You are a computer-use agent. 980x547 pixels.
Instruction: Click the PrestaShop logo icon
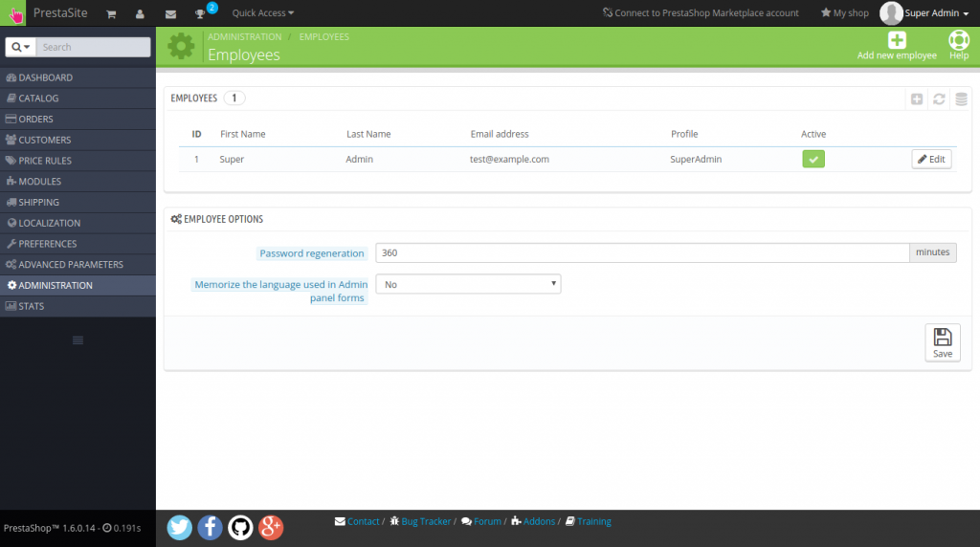pos(13,12)
